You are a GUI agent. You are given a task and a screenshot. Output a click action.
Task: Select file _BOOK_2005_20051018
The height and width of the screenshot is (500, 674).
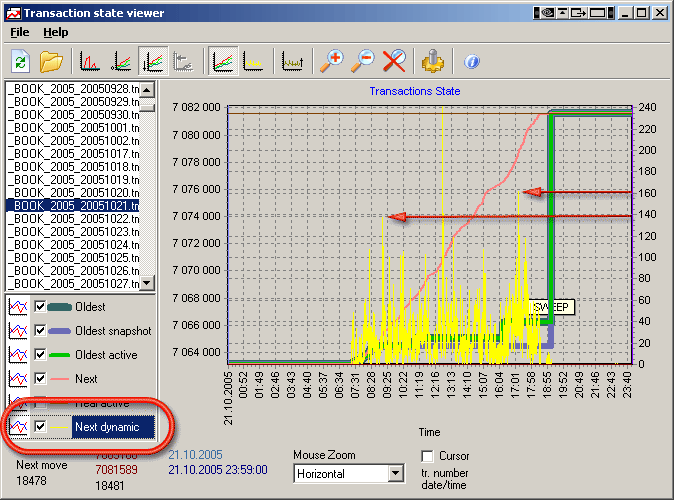[73, 166]
